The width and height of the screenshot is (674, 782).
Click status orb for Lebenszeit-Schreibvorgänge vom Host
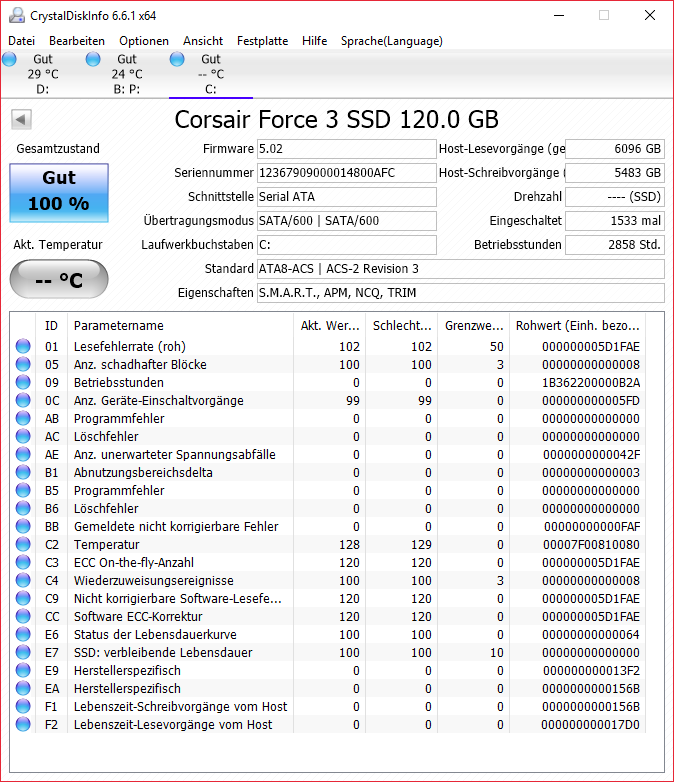pos(23,706)
